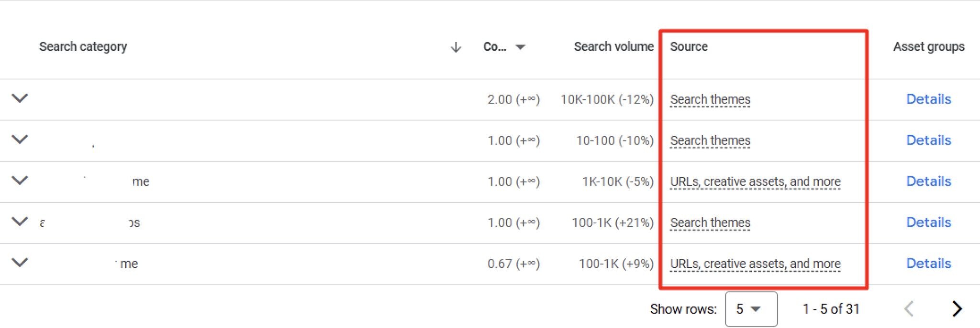Click the previous page arrow

909,309
